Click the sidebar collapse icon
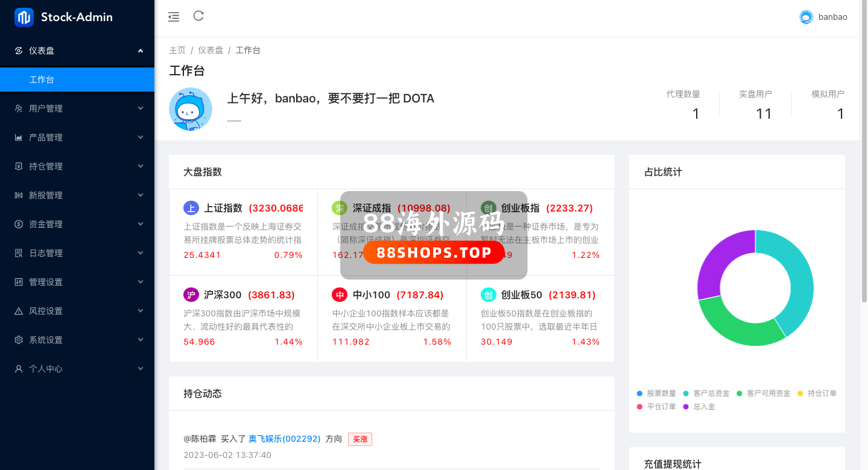The width and height of the screenshot is (868, 470). [x=174, y=17]
